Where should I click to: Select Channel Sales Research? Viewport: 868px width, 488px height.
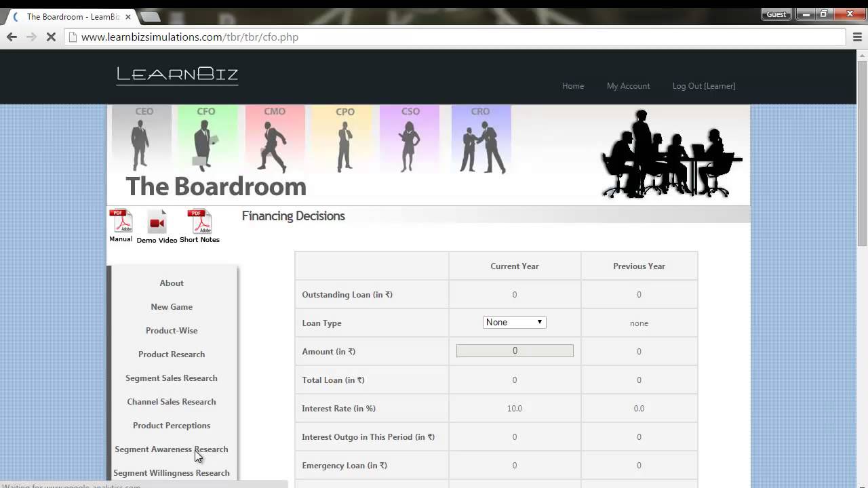pyautogui.click(x=172, y=402)
